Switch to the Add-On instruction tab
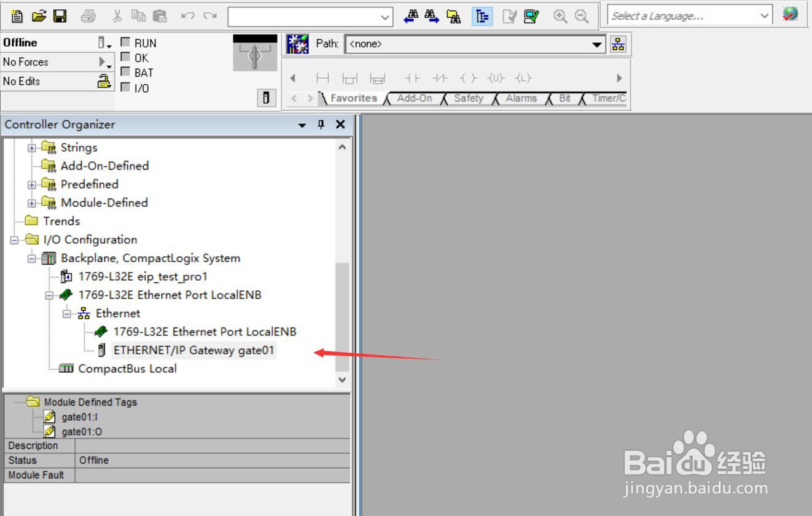Image resolution: width=812 pixels, height=516 pixels. pos(414,98)
